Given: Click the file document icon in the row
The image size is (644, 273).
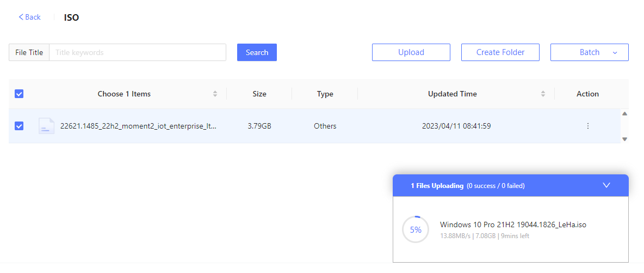Looking at the screenshot, I should [46, 126].
